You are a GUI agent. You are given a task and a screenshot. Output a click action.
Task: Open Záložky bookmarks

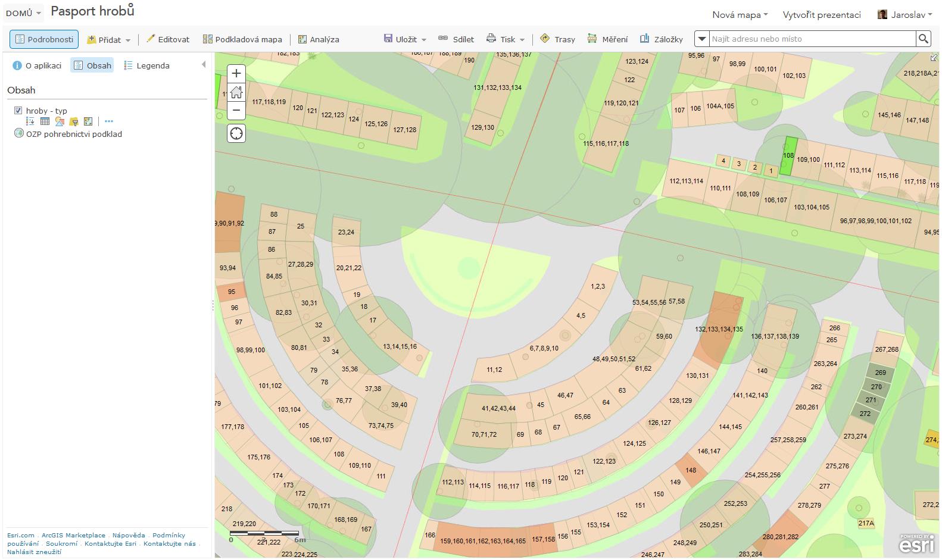pyautogui.click(x=661, y=39)
